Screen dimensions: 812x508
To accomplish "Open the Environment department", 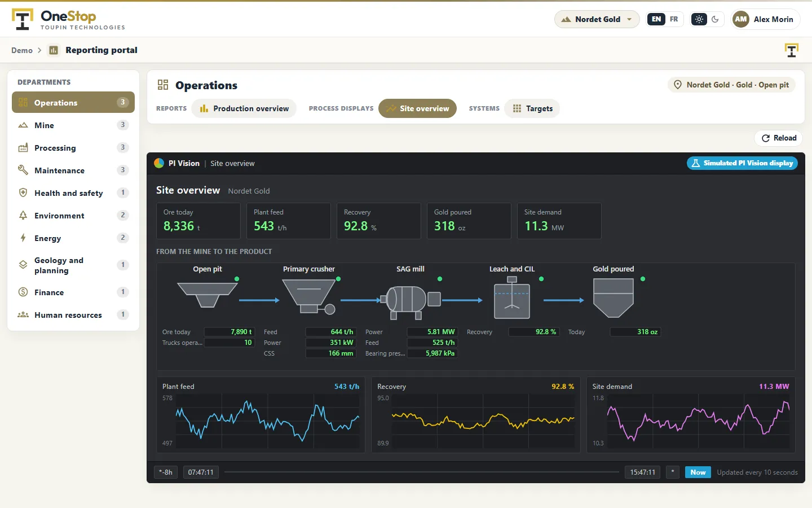I will click(x=73, y=215).
